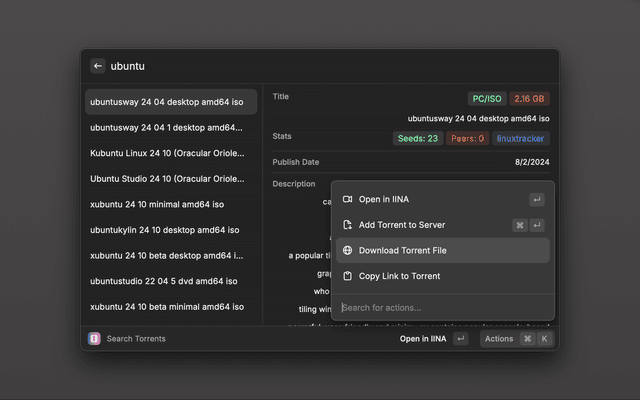The image size is (640, 400).
Task: Click the Add Torrent to Server icon
Action: tap(347, 225)
